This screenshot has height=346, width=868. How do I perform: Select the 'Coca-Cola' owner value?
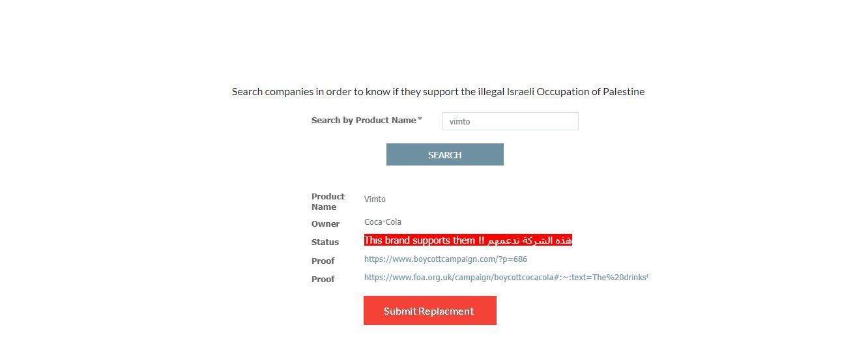tap(383, 222)
